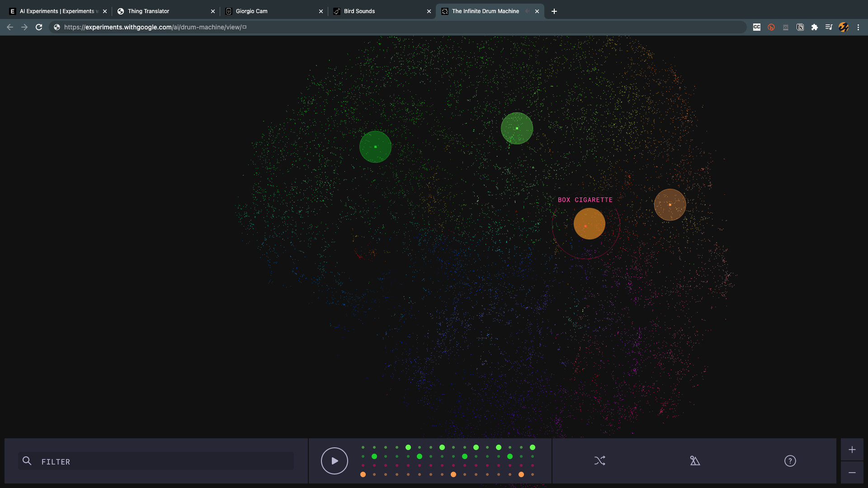Toggle first step of the red sequencer row
Screen dimensions: 868x488
(363, 465)
